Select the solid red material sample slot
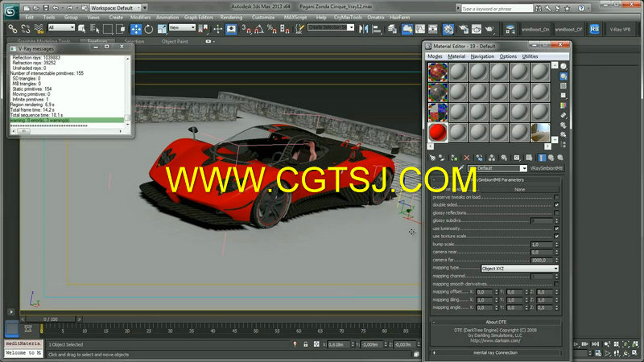The height and width of the screenshot is (362, 644). click(x=438, y=133)
